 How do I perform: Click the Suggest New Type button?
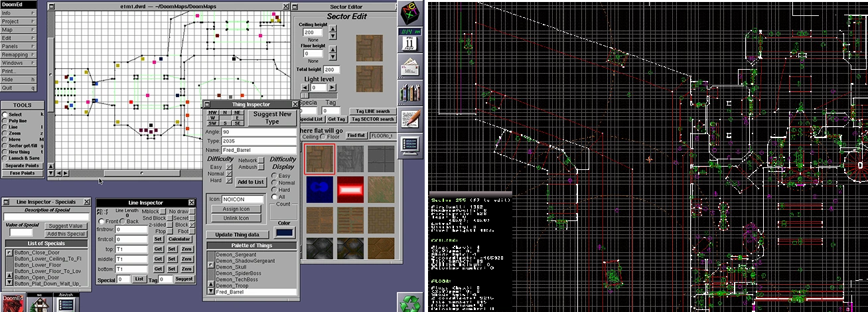click(x=272, y=117)
